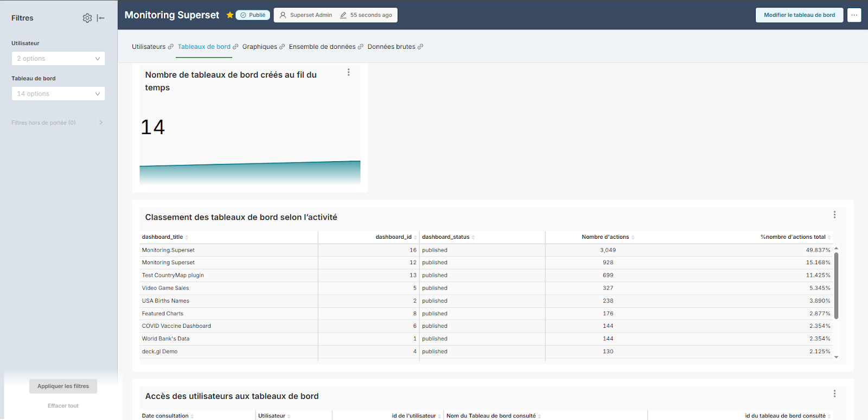
Task: Go to the Graphiques tab
Action: [x=259, y=47]
